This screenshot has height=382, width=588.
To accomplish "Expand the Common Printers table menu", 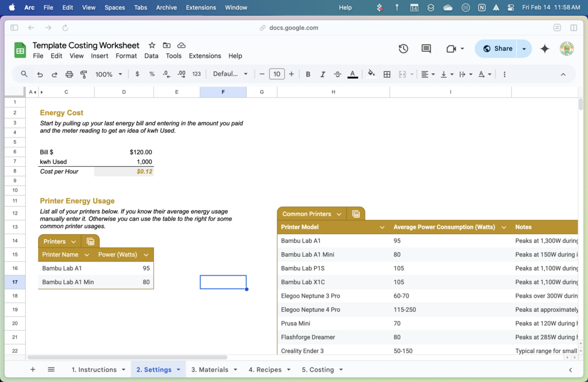I will (339, 214).
